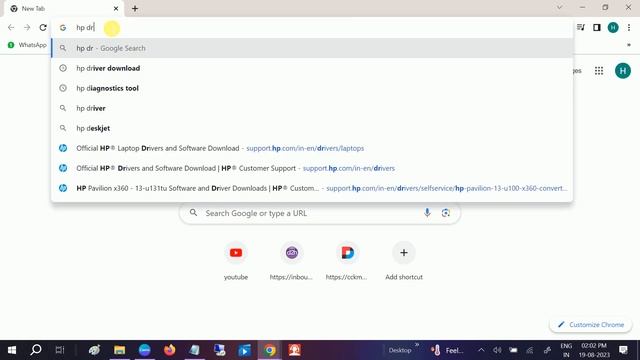Viewport: 640px width, 360px height.
Task: Open HP Customer Support drivers suggestion
Action: (312, 168)
